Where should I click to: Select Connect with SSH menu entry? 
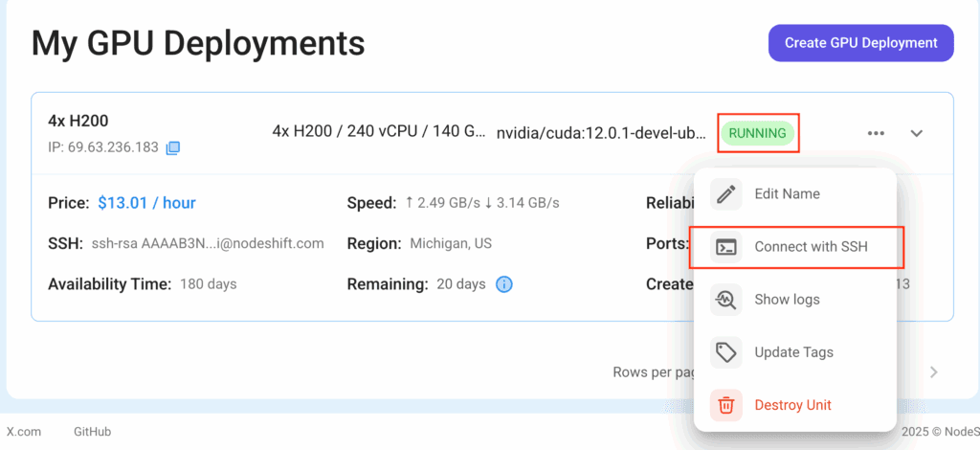click(796, 247)
